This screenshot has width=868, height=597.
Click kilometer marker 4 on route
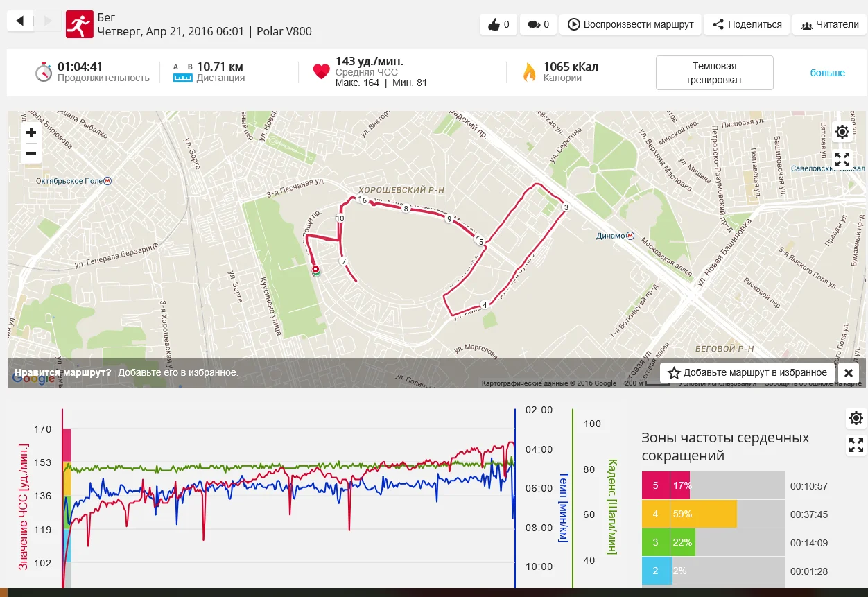coord(485,305)
